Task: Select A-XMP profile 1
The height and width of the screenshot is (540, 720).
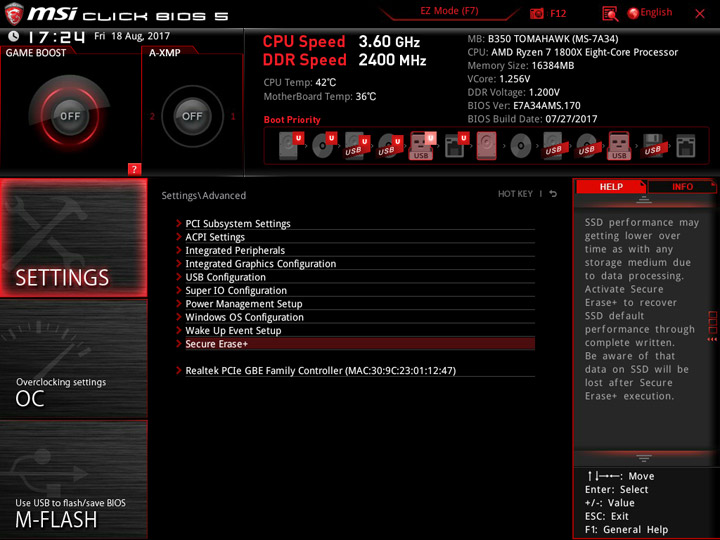Action: pos(233,116)
